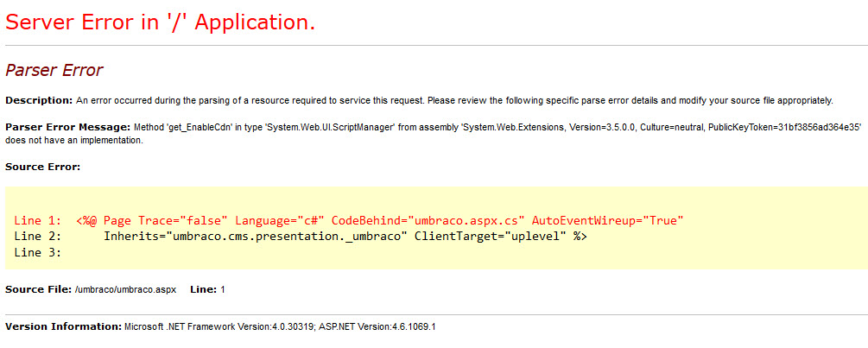Click the /umbraco/umbraco.aspx file path
The width and height of the screenshot is (868, 348).
pyautogui.click(x=125, y=289)
